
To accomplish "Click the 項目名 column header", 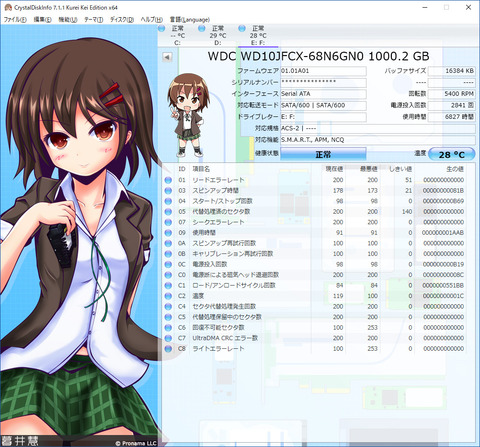I will click(201, 169).
